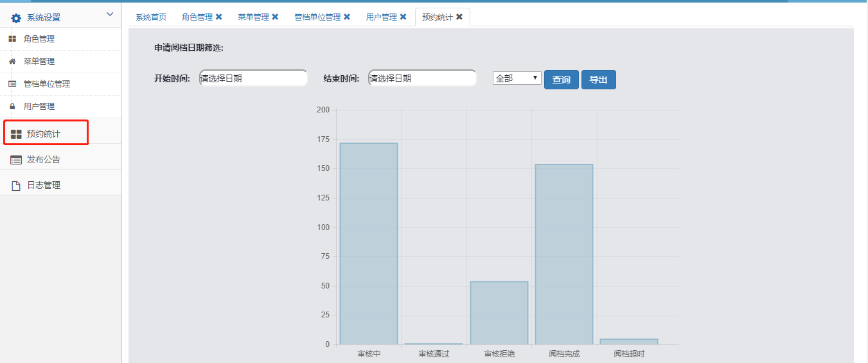This screenshot has height=363, width=868.
Task: Switch to the 管档单位管理 tab
Action: pyautogui.click(x=317, y=17)
